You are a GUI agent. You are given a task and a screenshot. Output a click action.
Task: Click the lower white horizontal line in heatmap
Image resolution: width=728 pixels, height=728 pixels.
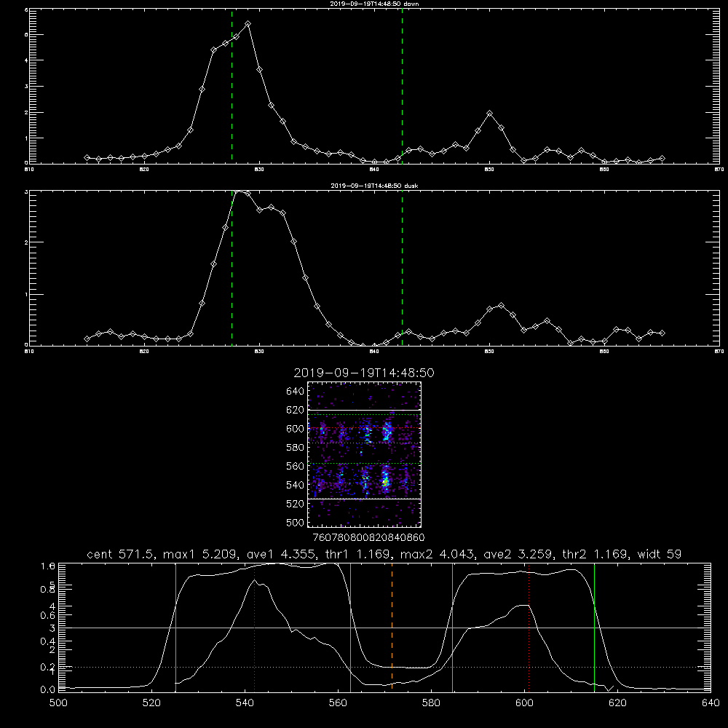[364, 499]
